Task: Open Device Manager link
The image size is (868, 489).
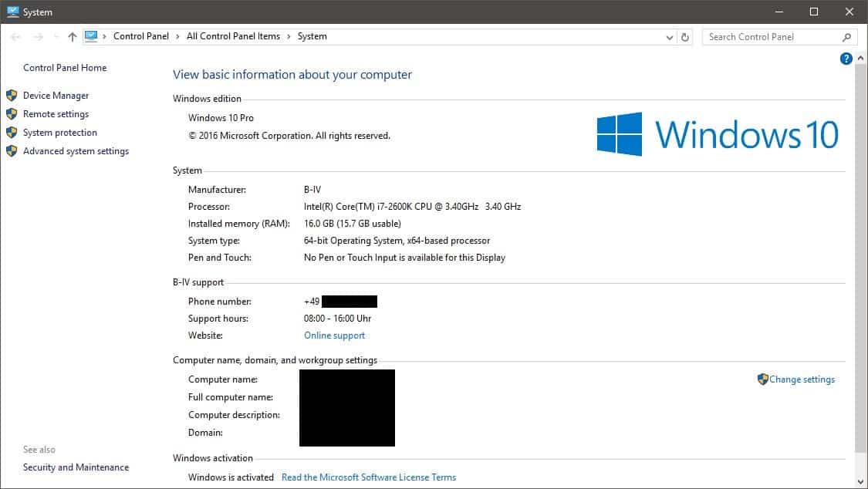Action: [56, 95]
